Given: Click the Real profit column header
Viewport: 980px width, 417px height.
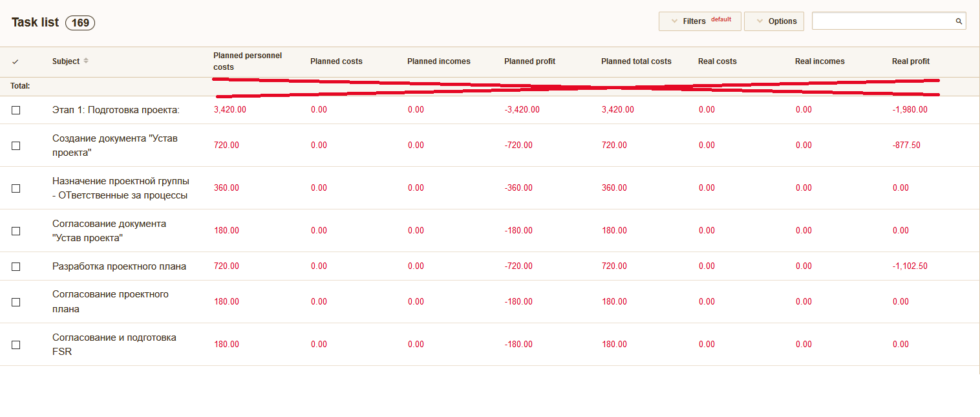Looking at the screenshot, I should point(911,61).
